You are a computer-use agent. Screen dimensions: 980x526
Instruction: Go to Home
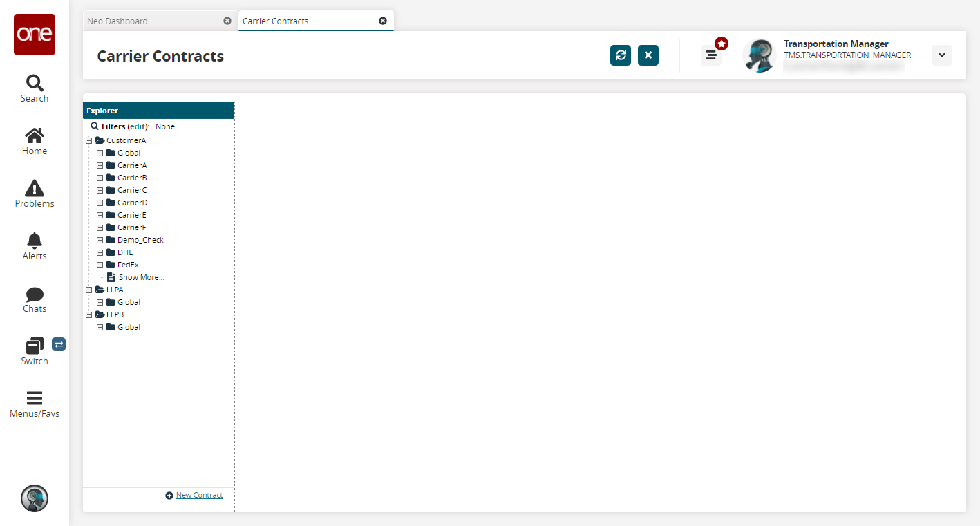(x=35, y=141)
